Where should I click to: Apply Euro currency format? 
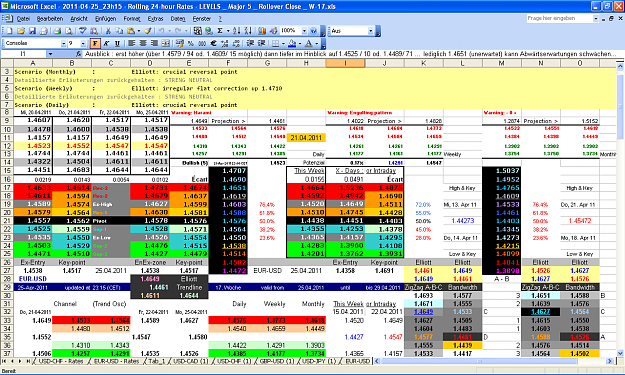tap(213, 43)
